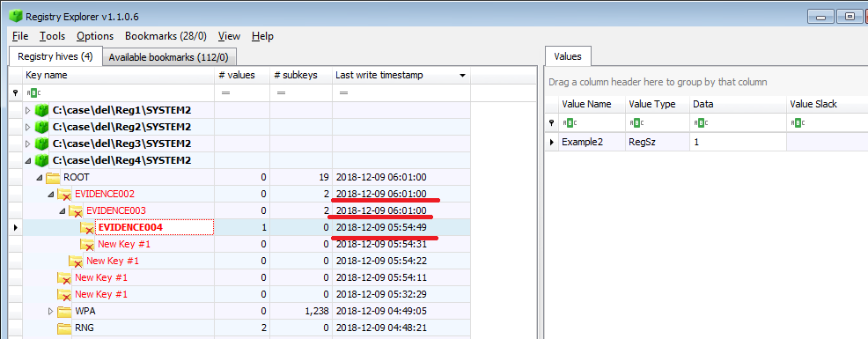The width and height of the screenshot is (868, 339).
Task: Switch to Available bookmarks (112/0) tab
Action: (170, 57)
